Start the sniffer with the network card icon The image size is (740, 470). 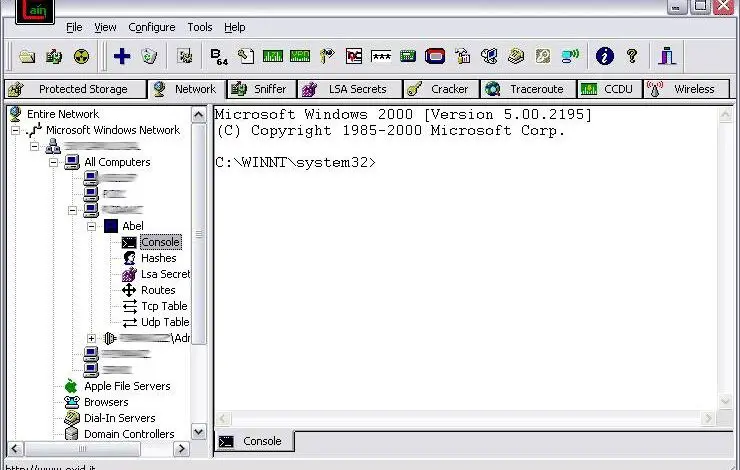(54, 57)
